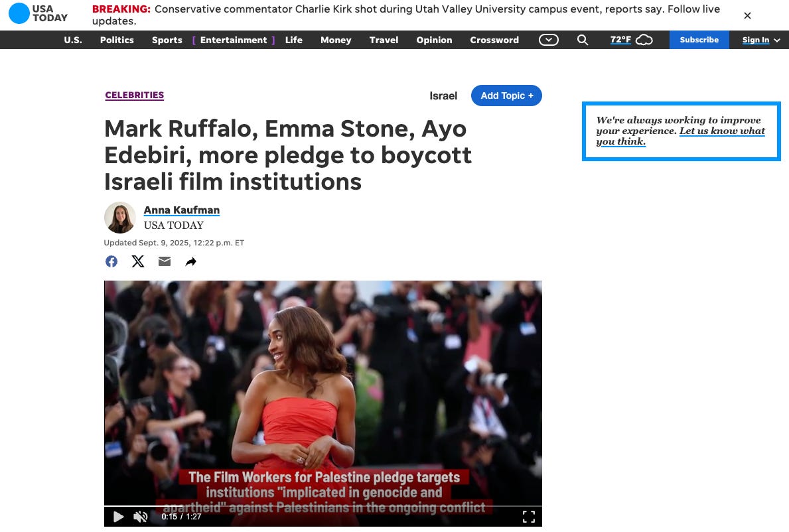This screenshot has height=532, width=789.
Task: Open the Opinion section
Action: click(x=434, y=40)
